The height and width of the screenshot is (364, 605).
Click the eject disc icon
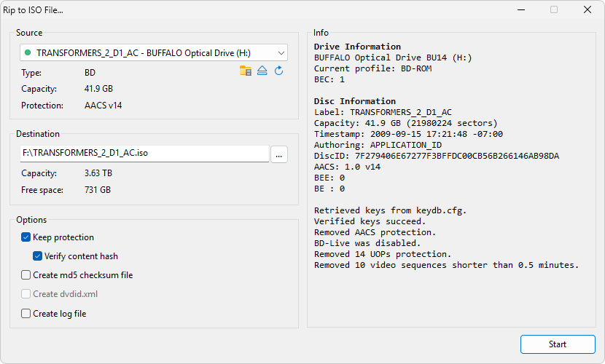click(x=262, y=71)
